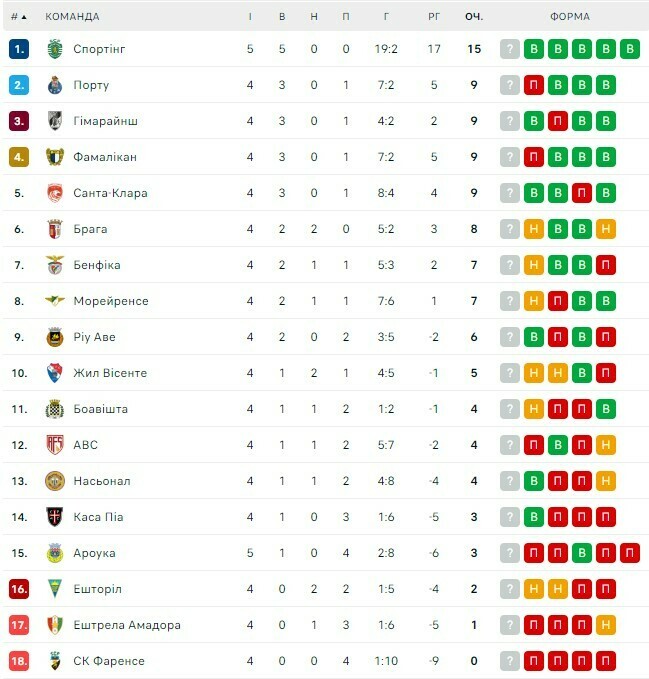Click the Sporting club crest icon

(x=55, y=49)
